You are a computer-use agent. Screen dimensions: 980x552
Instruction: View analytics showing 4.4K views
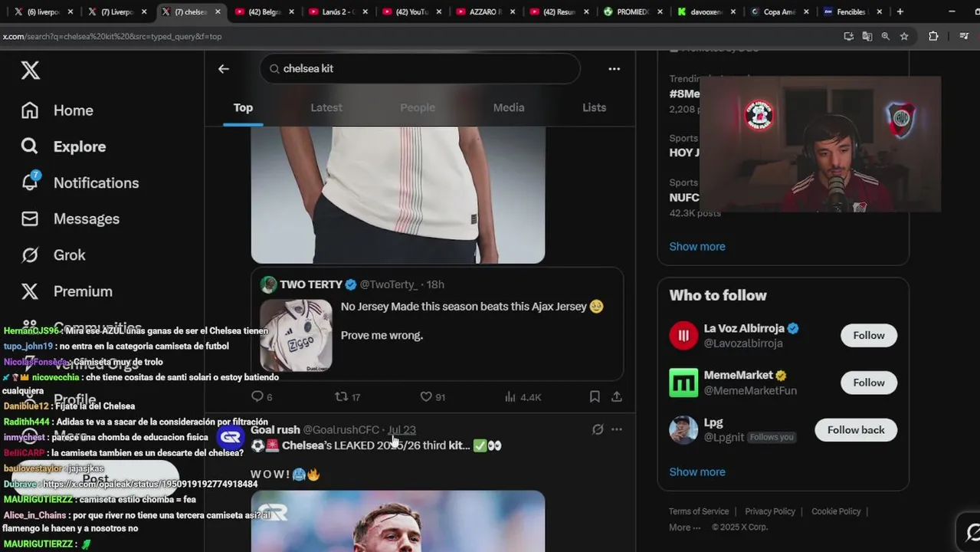click(523, 396)
